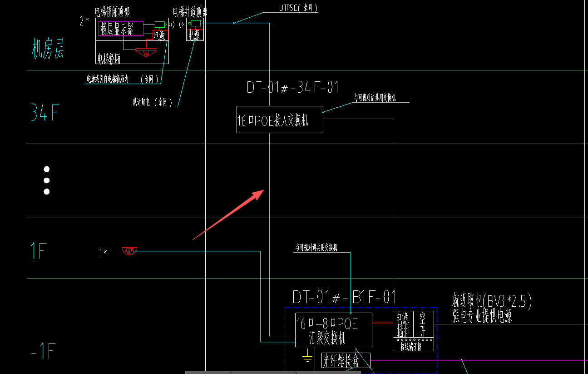
Task: Click the 2* quantity marker
Action: [84, 21]
